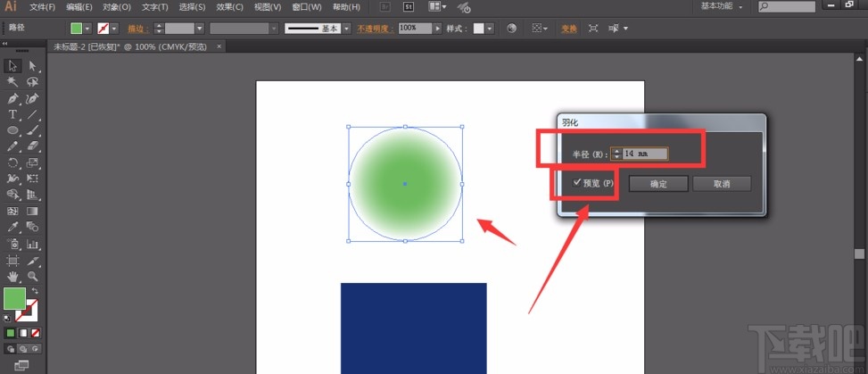Open the graphic style (样式) dropdown
Screen dimensions: 868x374
point(490,29)
